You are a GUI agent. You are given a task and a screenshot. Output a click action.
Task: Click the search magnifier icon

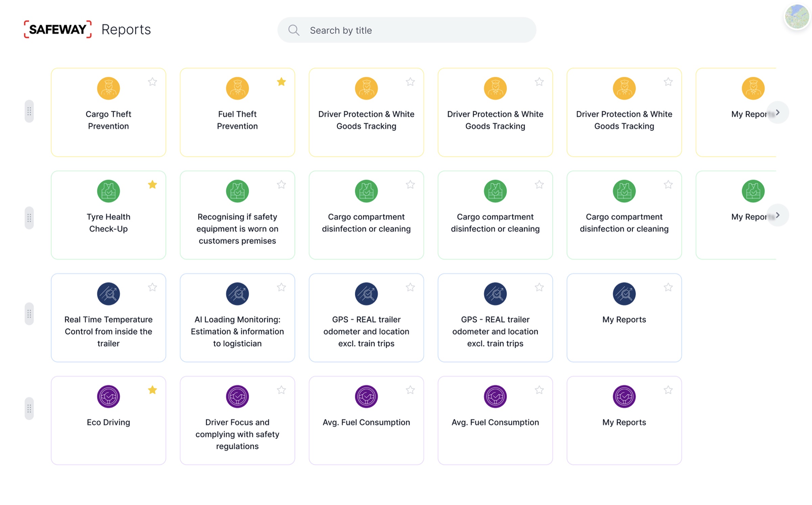(x=293, y=30)
